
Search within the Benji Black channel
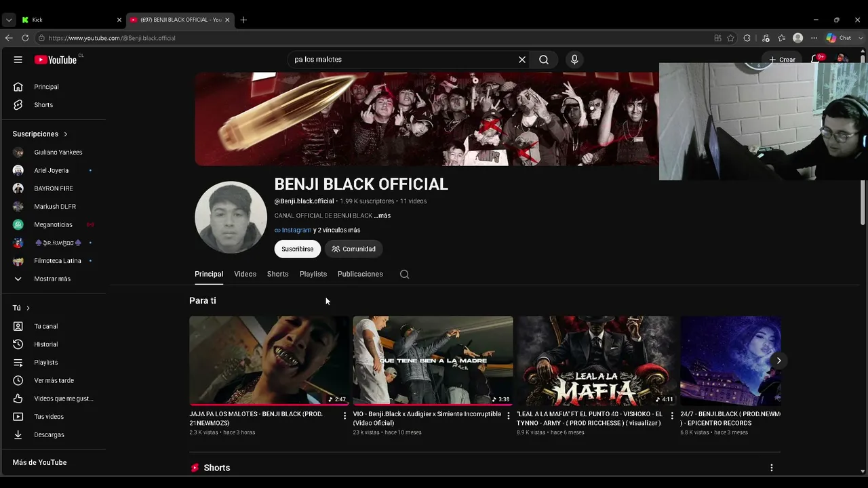(x=405, y=274)
